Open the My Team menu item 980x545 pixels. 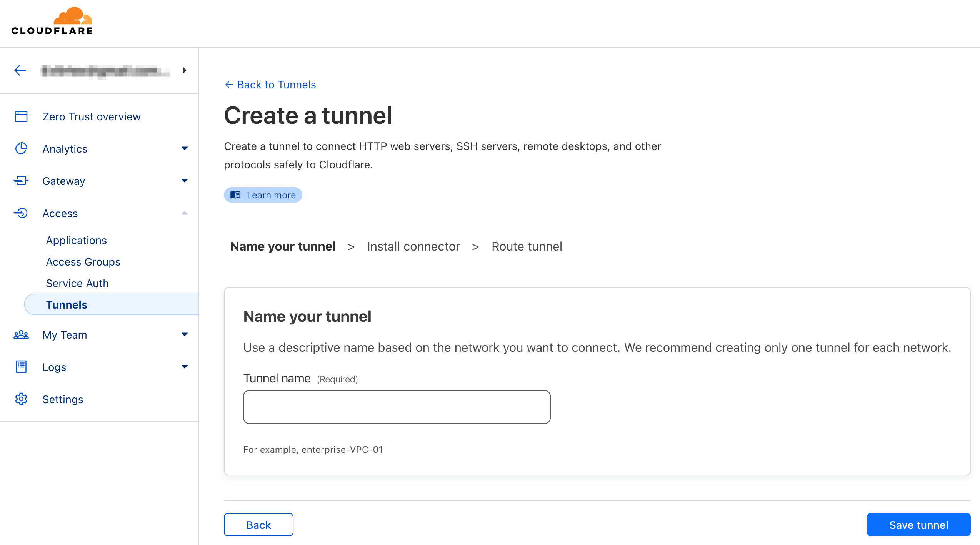(65, 335)
